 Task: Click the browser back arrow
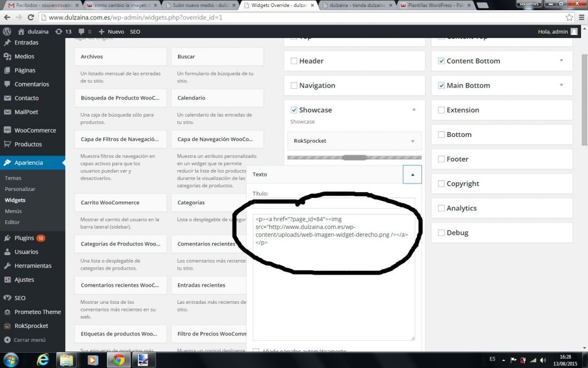[7, 17]
